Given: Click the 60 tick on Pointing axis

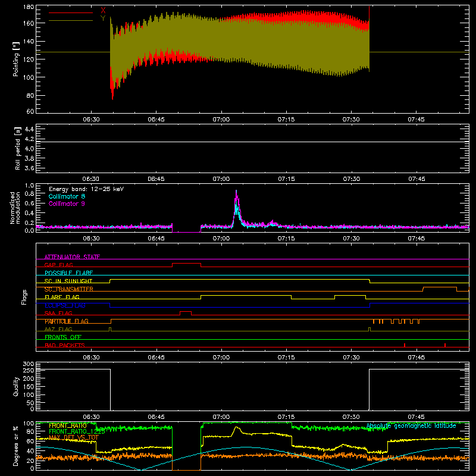Looking at the screenshot, I should tap(30, 111).
